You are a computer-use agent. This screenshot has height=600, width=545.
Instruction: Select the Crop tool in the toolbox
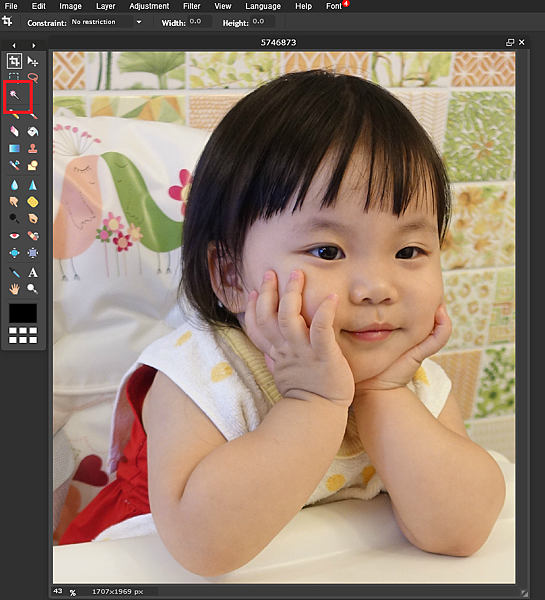coord(14,61)
